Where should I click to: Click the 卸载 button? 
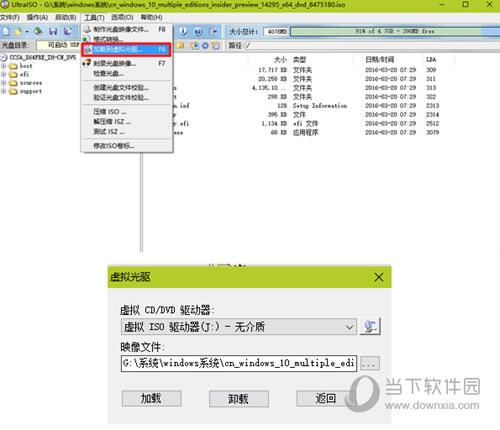pos(239,399)
